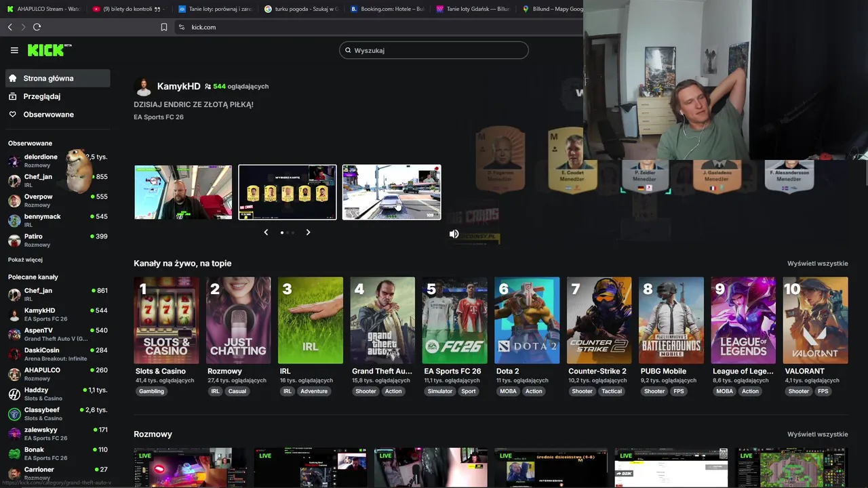Open Counter-Strike 2 category card
Screen dimensions: 868x488
point(599,321)
